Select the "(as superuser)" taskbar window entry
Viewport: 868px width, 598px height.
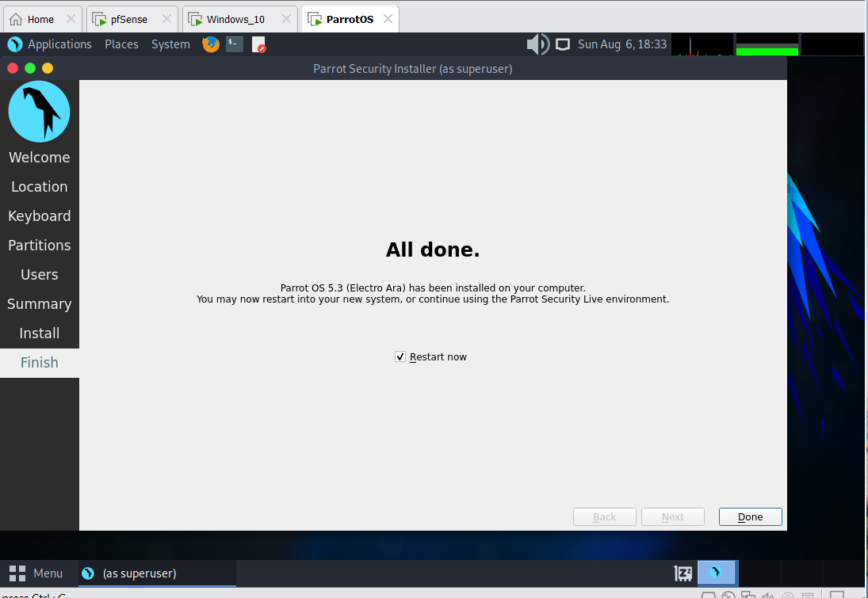tap(157, 573)
